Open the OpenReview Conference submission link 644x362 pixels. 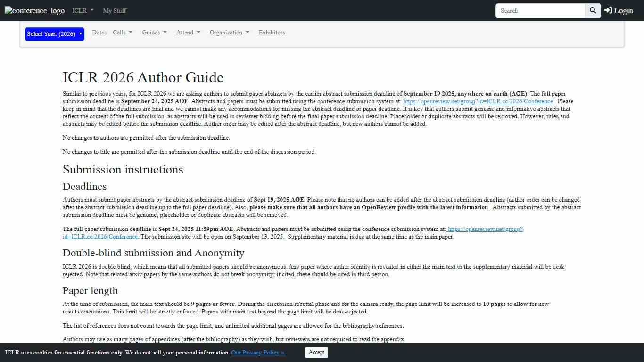click(478, 101)
